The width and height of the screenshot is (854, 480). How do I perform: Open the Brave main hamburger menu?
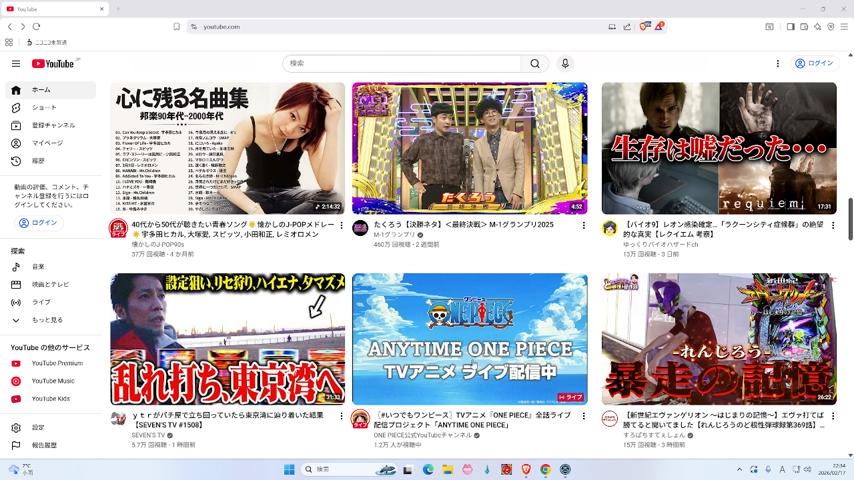coord(844,27)
